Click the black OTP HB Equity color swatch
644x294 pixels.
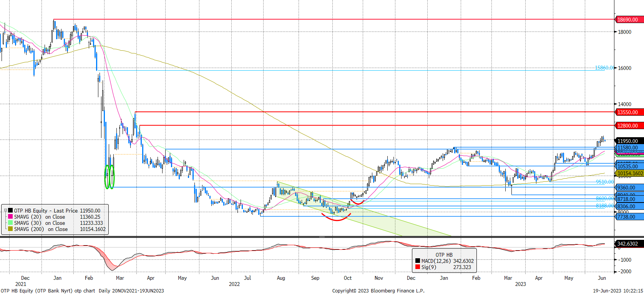(x=10, y=211)
